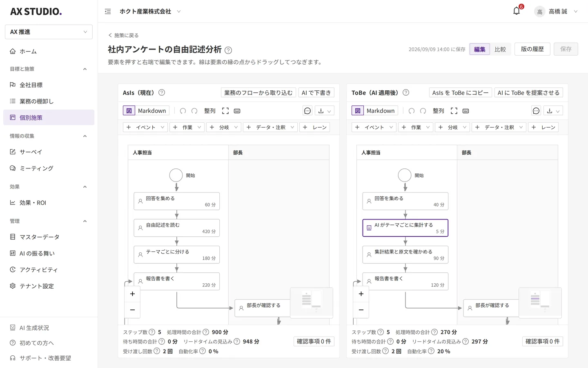This screenshot has width=588, height=368.
Task: Redo in the AsIs panel toolbar
Action: tap(194, 111)
